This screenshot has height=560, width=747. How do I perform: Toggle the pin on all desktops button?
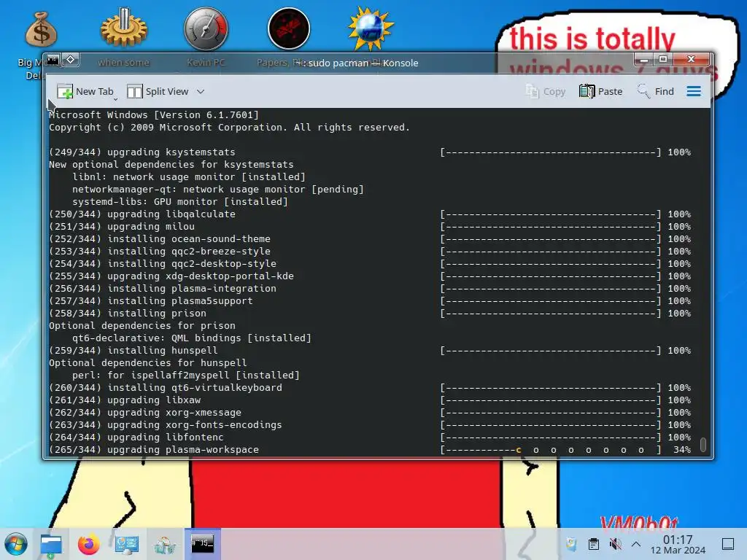click(71, 60)
